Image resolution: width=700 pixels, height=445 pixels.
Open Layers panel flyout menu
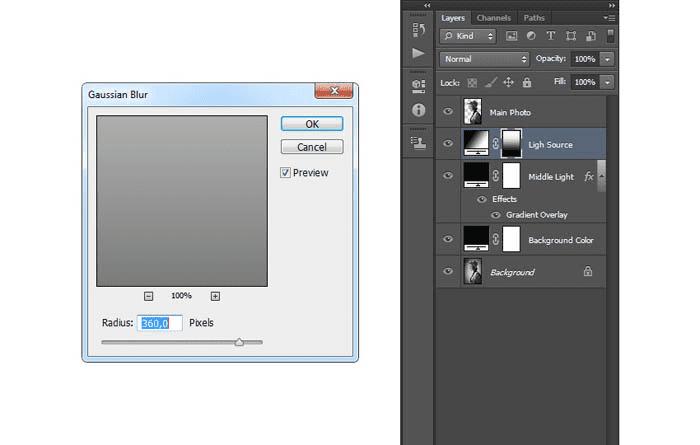[609, 18]
